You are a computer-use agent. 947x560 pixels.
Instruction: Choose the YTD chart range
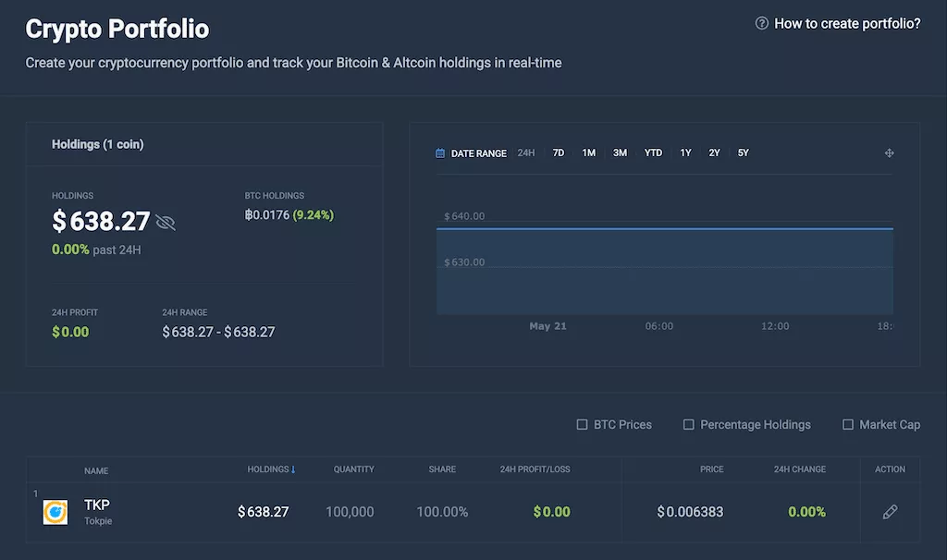tap(653, 152)
